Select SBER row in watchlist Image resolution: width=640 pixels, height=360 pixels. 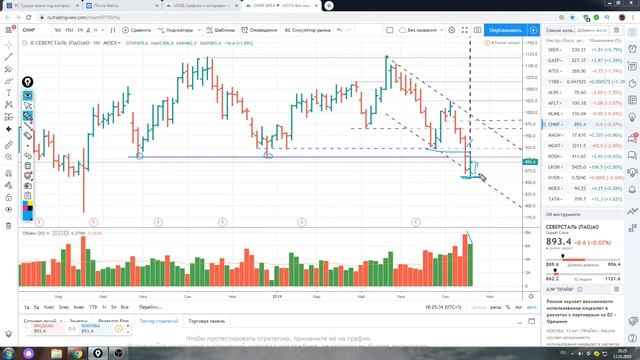coord(584,50)
